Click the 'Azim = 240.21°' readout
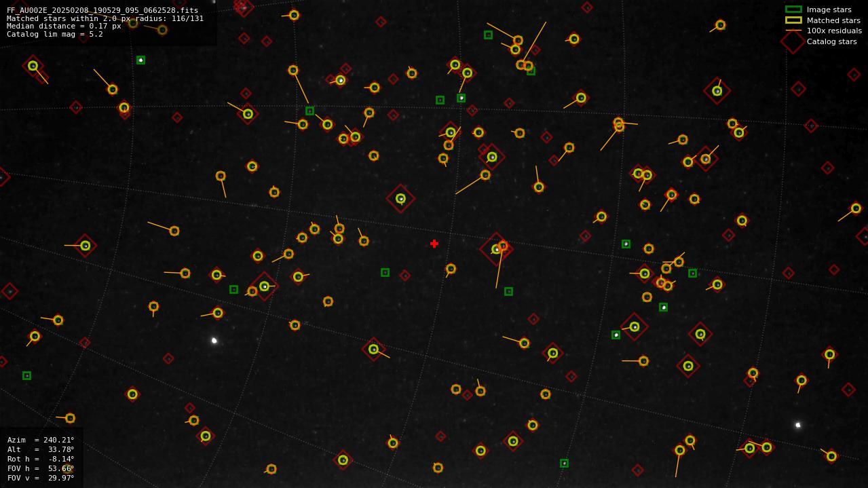The image size is (868, 488). coord(41,440)
